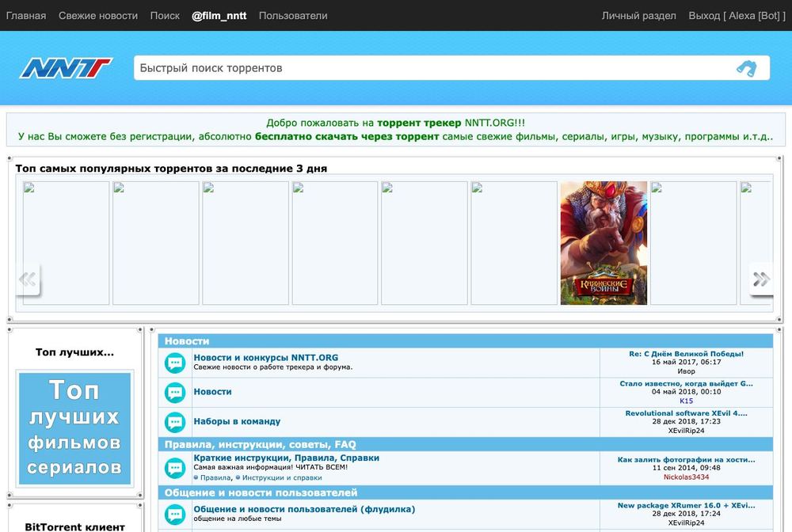Open @film_nntt menu item
The height and width of the screenshot is (532, 792).
(x=219, y=16)
